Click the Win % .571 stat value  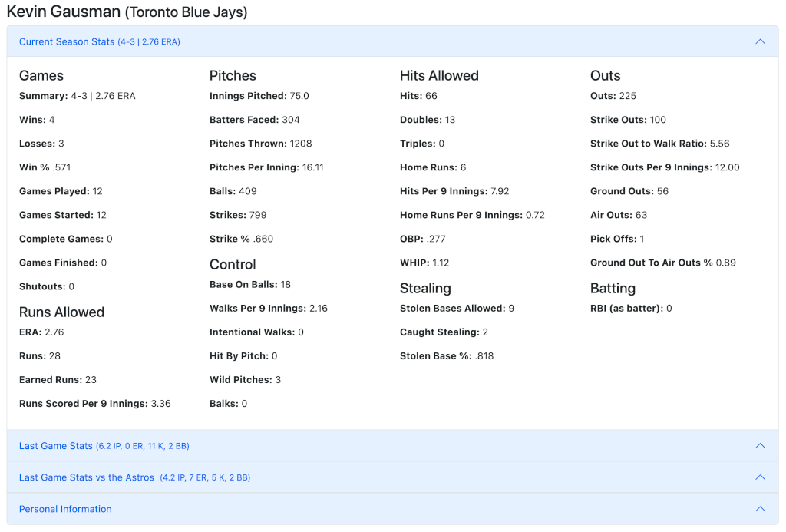point(46,167)
